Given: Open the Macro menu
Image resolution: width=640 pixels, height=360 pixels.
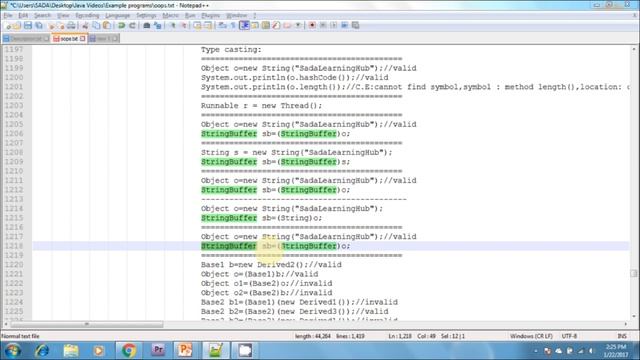Looking at the screenshot, I should 170,16.
